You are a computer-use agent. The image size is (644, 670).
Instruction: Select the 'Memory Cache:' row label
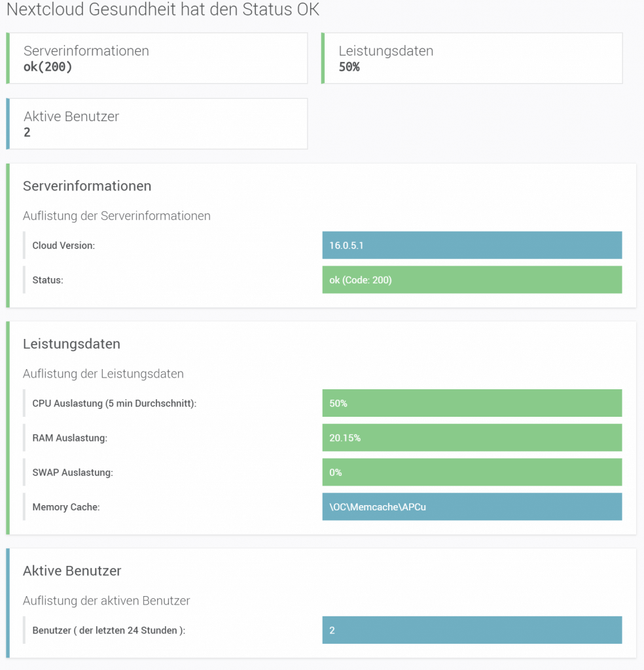[65, 506]
